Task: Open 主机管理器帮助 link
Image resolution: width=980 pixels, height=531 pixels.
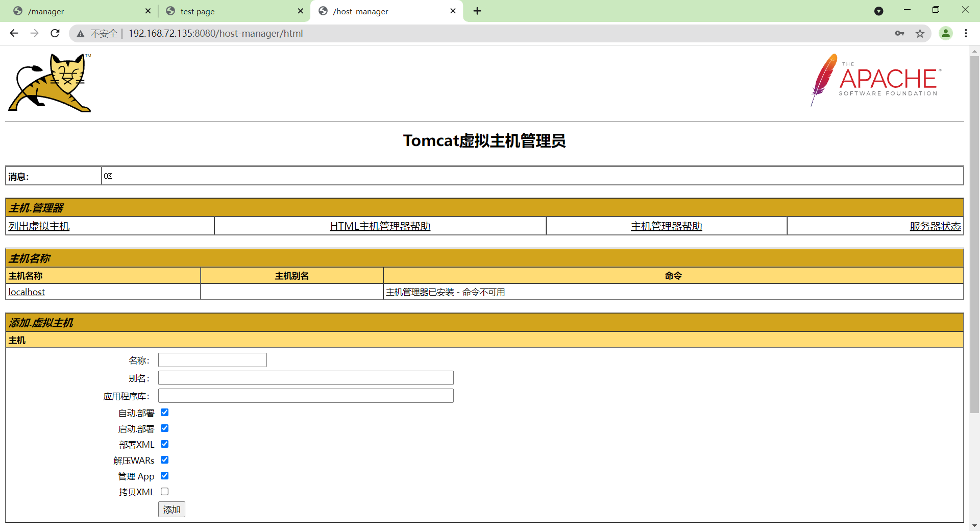Action: pos(667,226)
